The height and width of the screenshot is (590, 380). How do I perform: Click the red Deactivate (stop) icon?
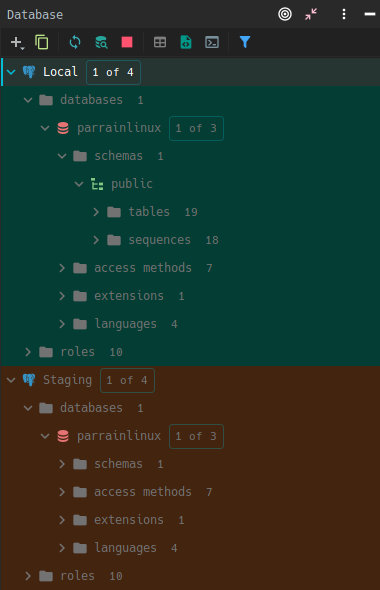tap(127, 42)
